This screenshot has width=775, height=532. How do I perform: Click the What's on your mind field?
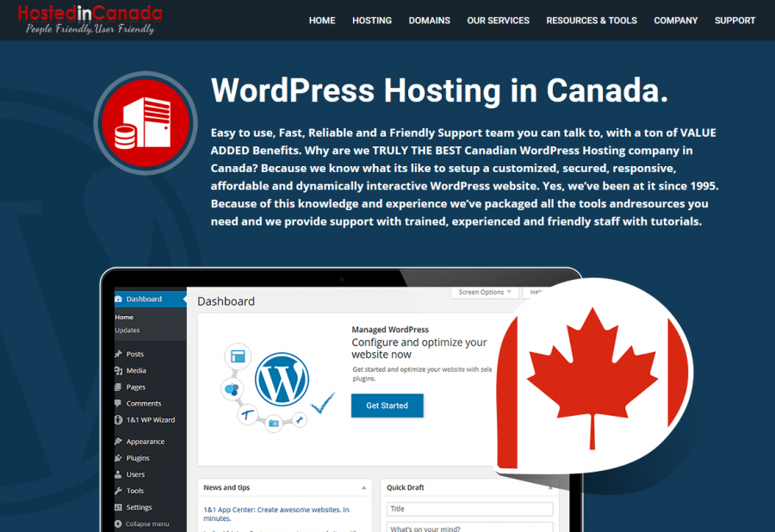tap(469, 527)
